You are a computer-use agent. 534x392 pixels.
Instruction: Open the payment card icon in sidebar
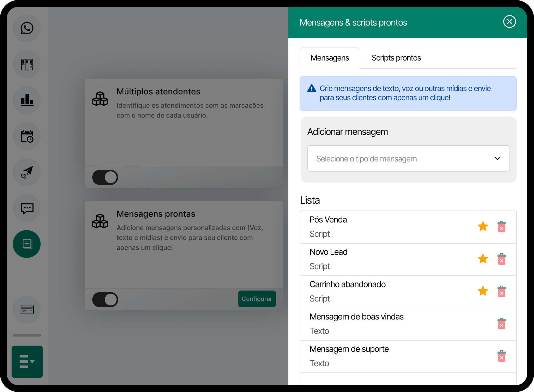tap(27, 310)
